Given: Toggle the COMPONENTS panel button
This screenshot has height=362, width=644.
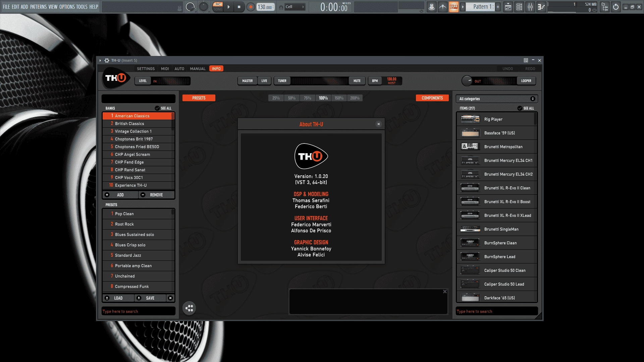Looking at the screenshot, I should pyautogui.click(x=432, y=98).
